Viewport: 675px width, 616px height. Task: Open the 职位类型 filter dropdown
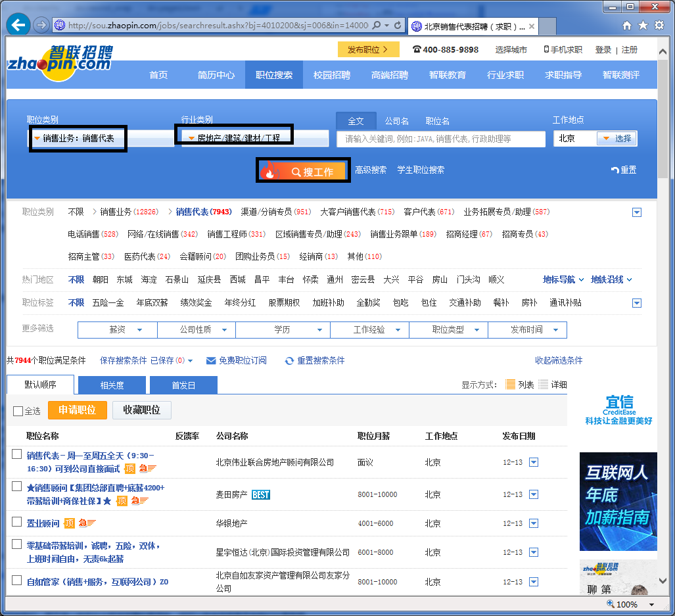coord(448,330)
